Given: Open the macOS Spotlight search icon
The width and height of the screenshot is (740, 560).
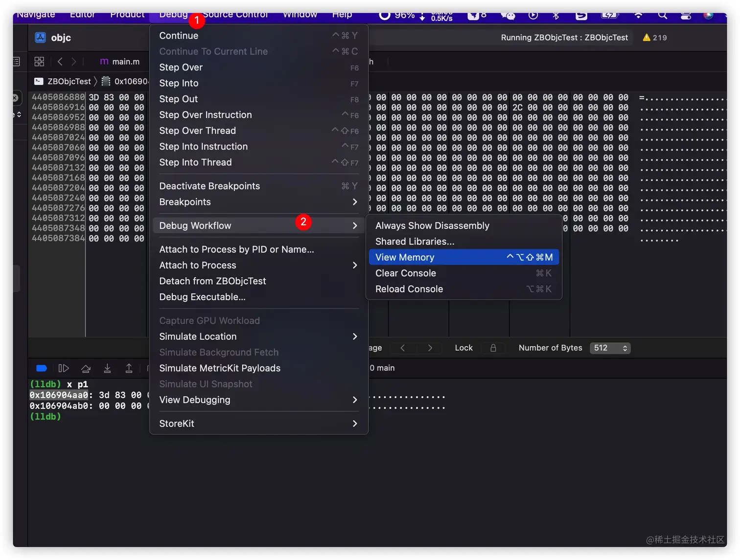Looking at the screenshot, I should pyautogui.click(x=662, y=15).
